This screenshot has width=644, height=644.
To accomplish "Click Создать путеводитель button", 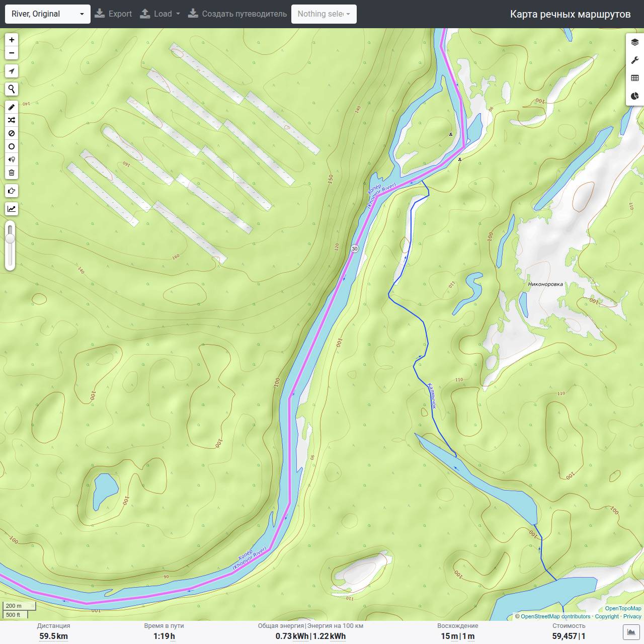I will point(237,14).
